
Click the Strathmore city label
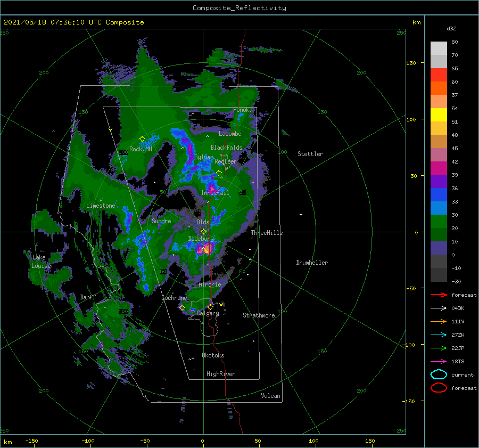click(x=259, y=315)
